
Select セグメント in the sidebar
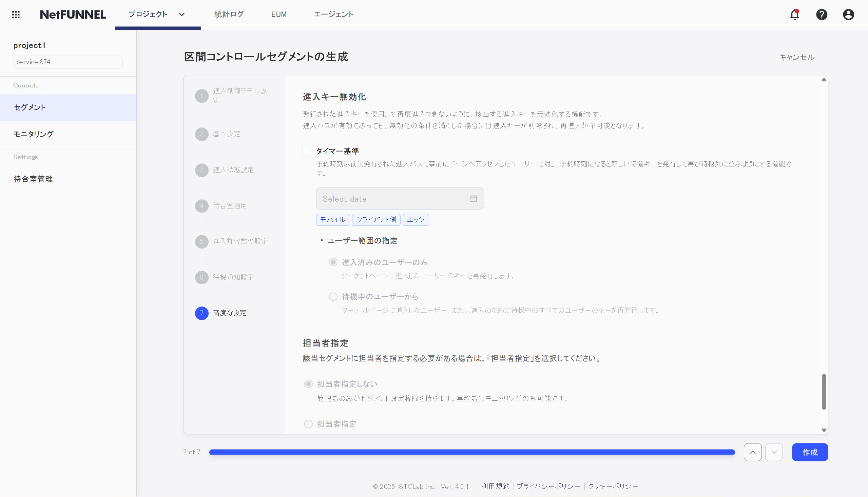click(x=29, y=107)
